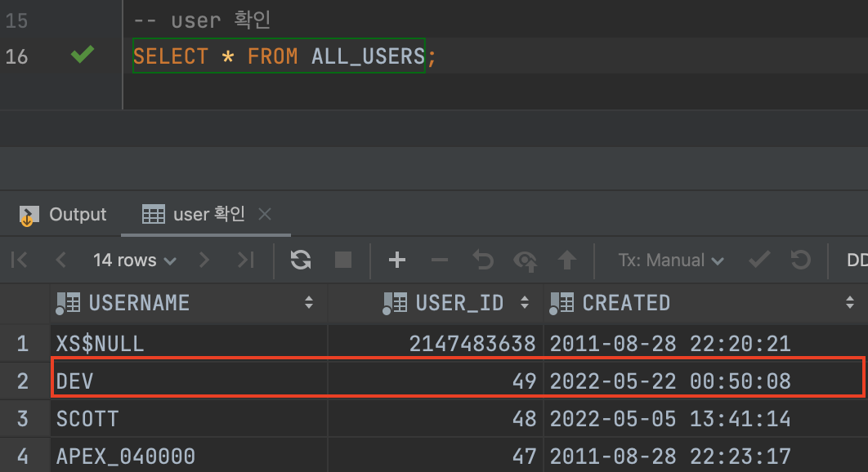Viewport: 868px width, 472px height.
Task: Click the ALL_USERS table name in query
Action: (368, 56)
